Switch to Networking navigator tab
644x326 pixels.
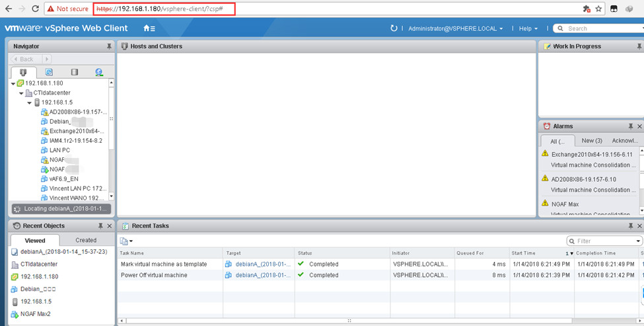click(99, 72)
